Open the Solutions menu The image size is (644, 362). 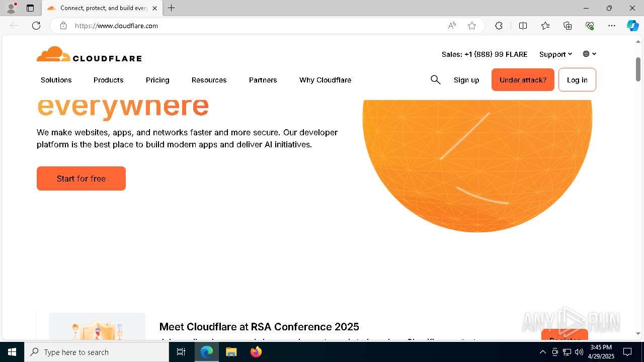coord(56,80)
